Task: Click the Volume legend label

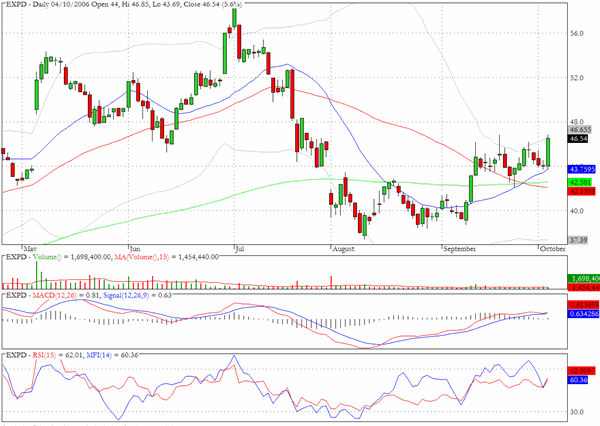Action: 47,257
